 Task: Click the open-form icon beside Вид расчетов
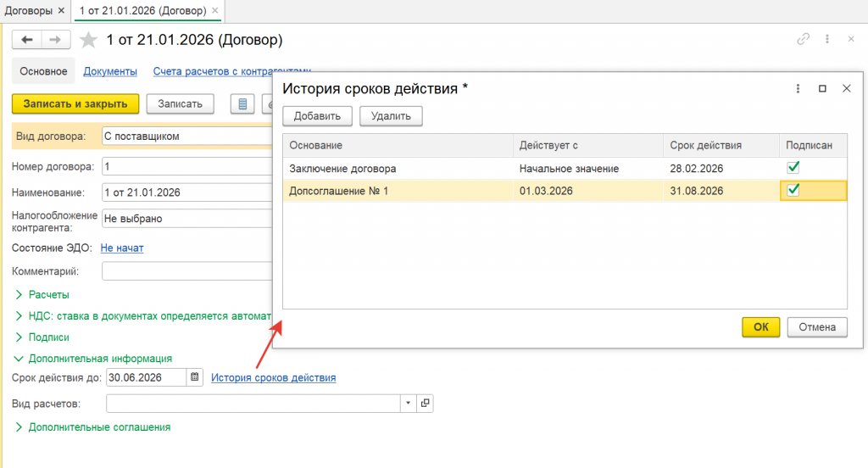[x=426, y=403]
